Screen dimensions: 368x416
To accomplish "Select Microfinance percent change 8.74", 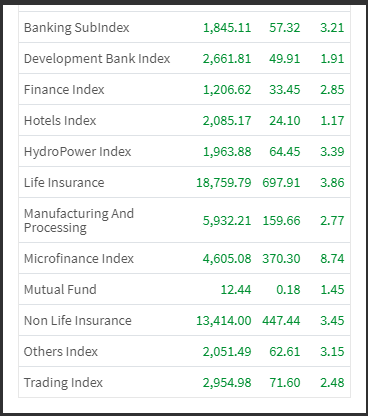I will [x=332, y=259].
